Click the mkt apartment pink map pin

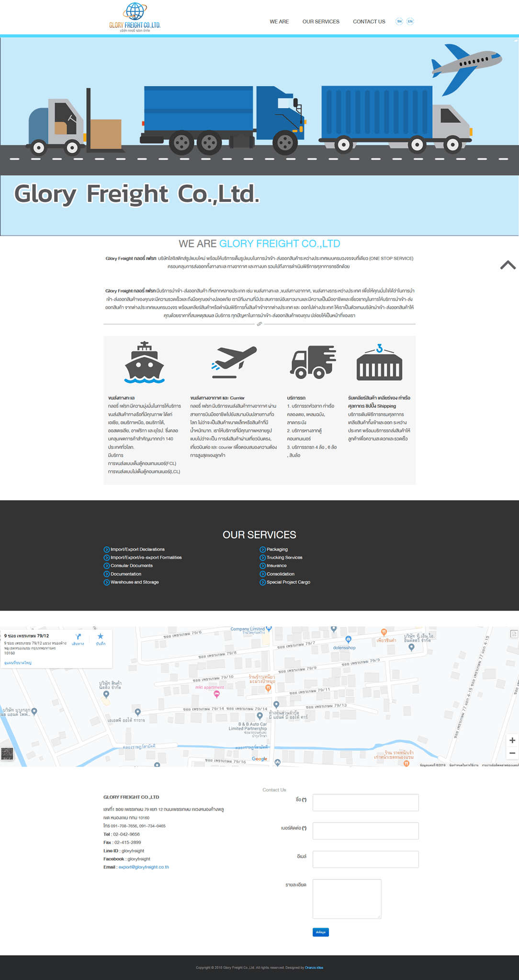(x=216, y=694)
